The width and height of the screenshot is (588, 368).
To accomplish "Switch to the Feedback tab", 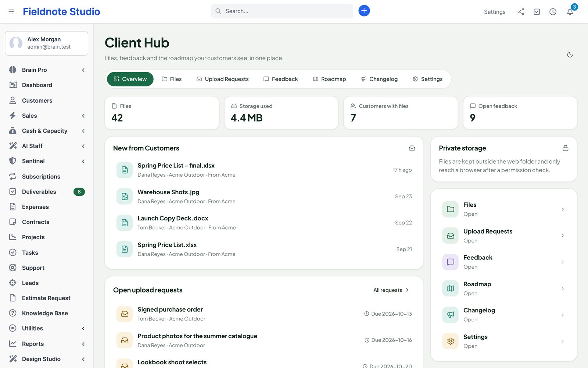I will 280,79.
